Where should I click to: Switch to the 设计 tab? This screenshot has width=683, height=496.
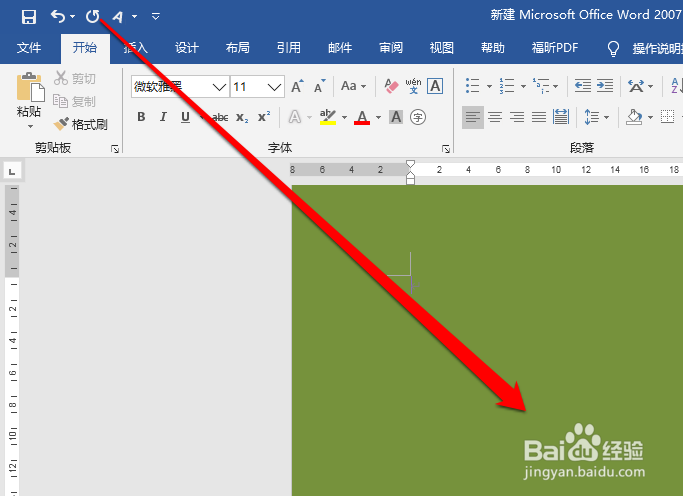(187, 47)
